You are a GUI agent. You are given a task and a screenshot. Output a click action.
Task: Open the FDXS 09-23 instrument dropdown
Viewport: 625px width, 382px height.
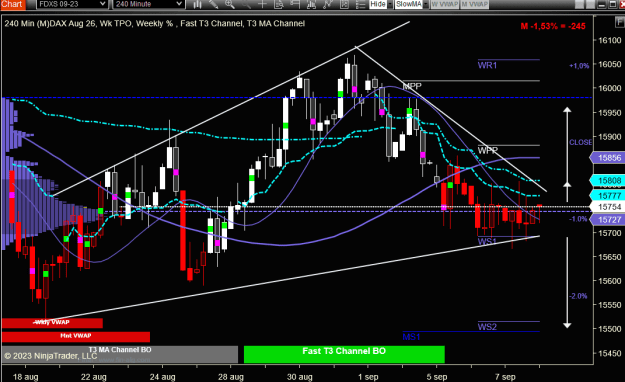pos(72,4)
